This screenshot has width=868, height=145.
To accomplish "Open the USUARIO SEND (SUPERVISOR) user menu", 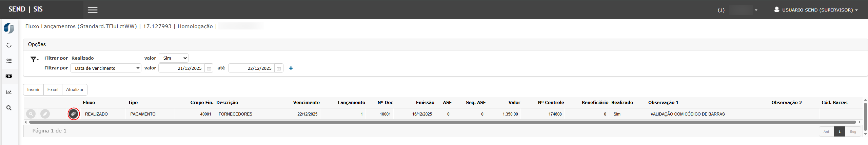I will click(x=816, y=10).
